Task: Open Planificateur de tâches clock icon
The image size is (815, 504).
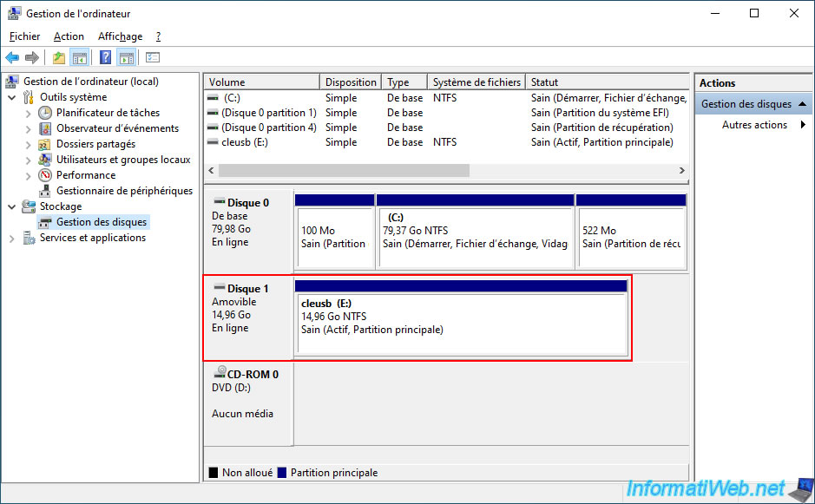Action: pos(45,113)
